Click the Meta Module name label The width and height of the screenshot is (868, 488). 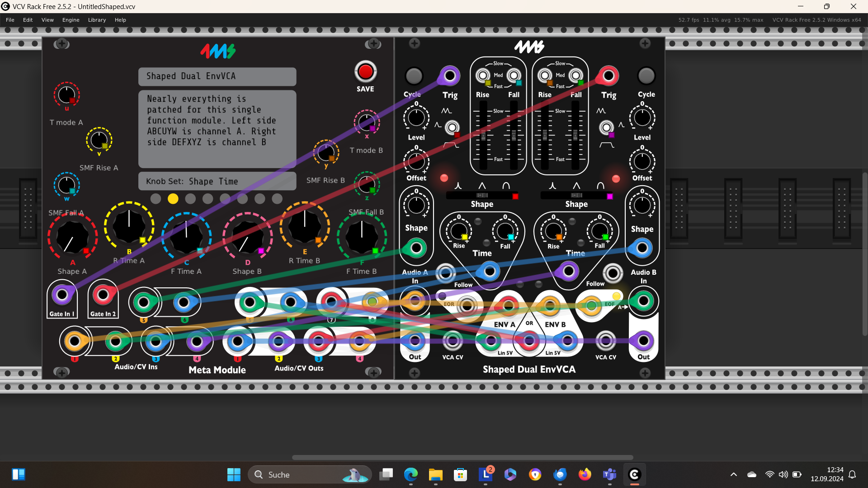click(217, 370)
